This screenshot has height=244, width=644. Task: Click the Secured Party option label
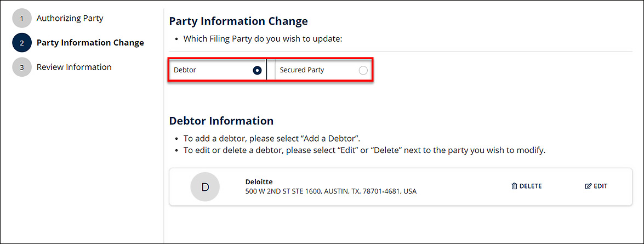click(x=302, y=70)
